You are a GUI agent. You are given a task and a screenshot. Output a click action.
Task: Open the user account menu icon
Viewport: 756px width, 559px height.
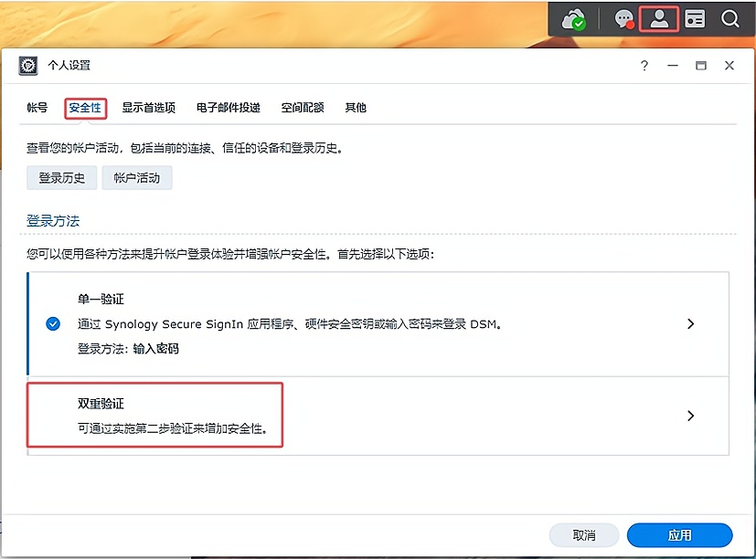pos(658,18)
